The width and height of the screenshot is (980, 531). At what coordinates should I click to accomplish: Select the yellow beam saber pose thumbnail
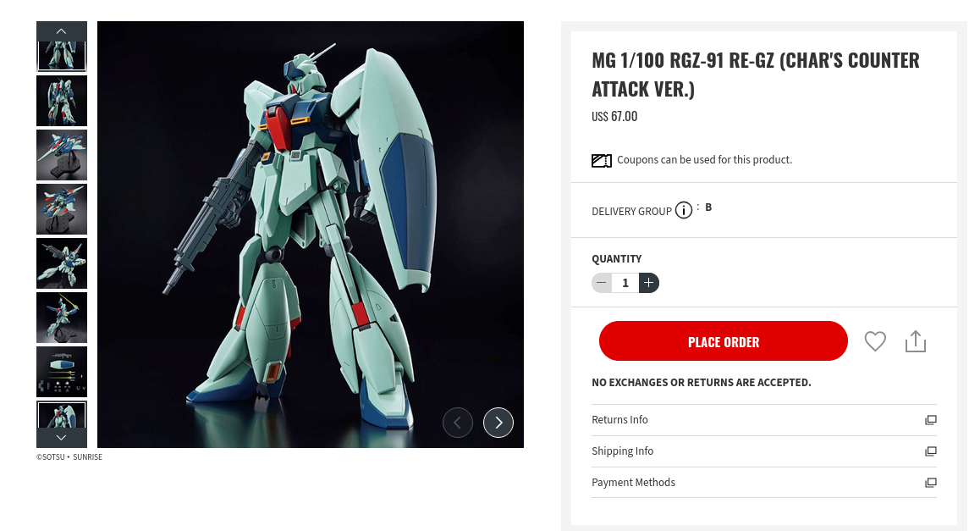coord(61,318)
